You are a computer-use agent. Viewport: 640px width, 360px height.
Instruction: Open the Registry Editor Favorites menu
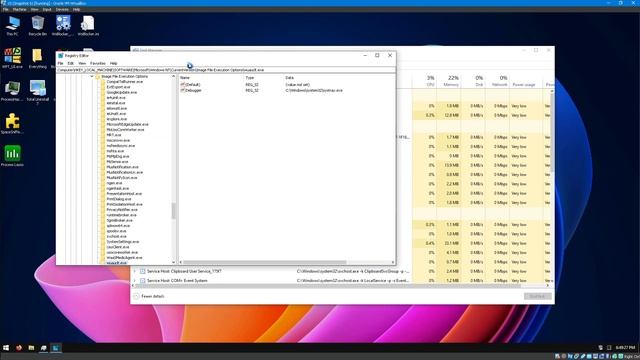point(98,63)
